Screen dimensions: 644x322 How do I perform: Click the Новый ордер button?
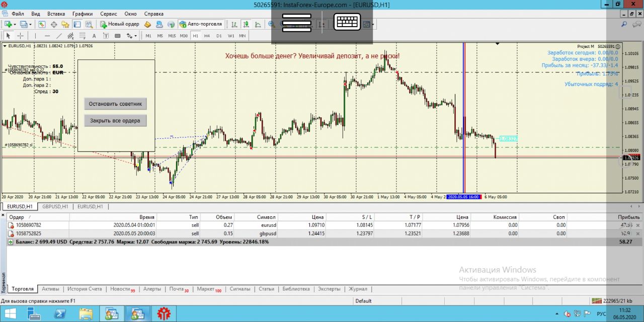120,24
